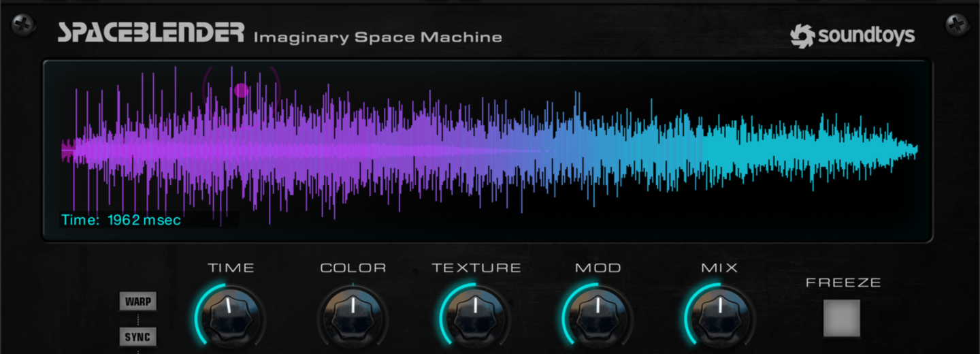Toggle the WARP switch
The height and width of the screenshot is (354, 980).
pyautogui.click(x=138, y=302)
